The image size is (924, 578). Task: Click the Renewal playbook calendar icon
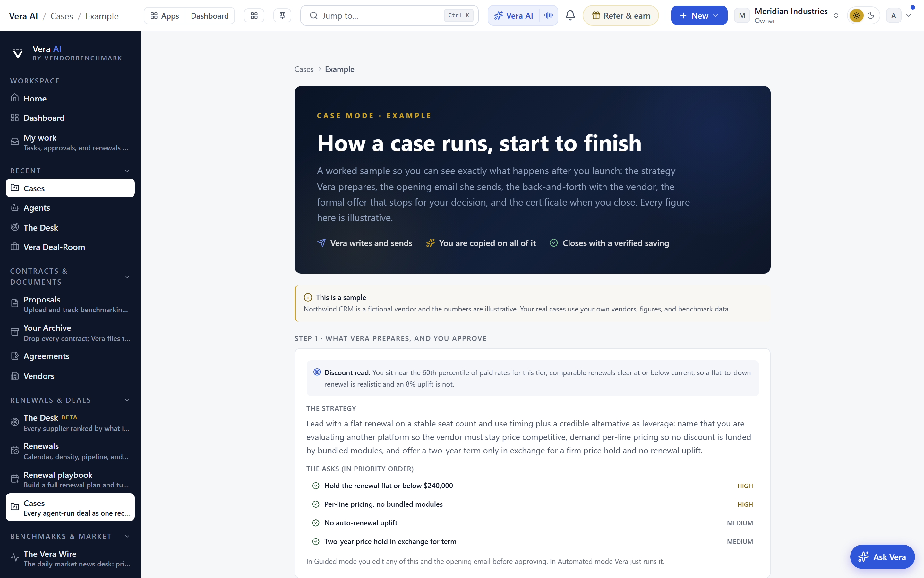[15, 479]
